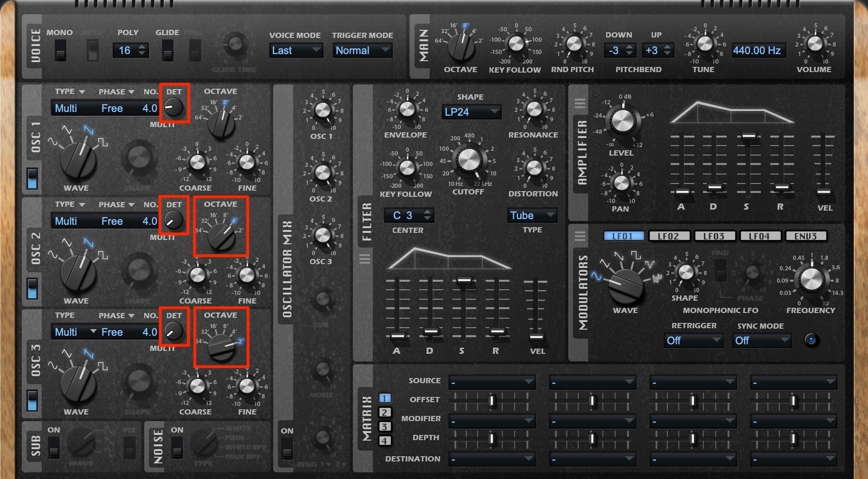This screenshot has height=479, width=868.
Task: Turn on the SUB oscillator switch
Action: pos(54,448)
